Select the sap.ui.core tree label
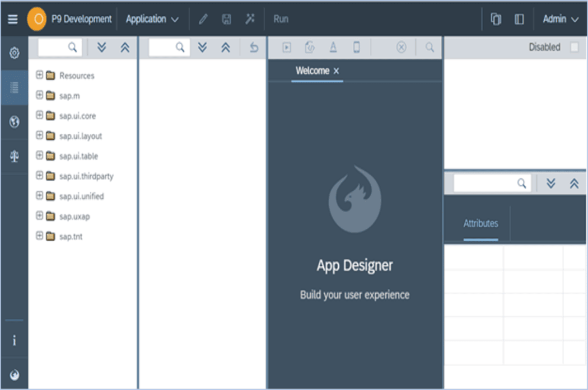Image resolution: width=588 pixels, height=390 pixels. (x=78, y=116)
